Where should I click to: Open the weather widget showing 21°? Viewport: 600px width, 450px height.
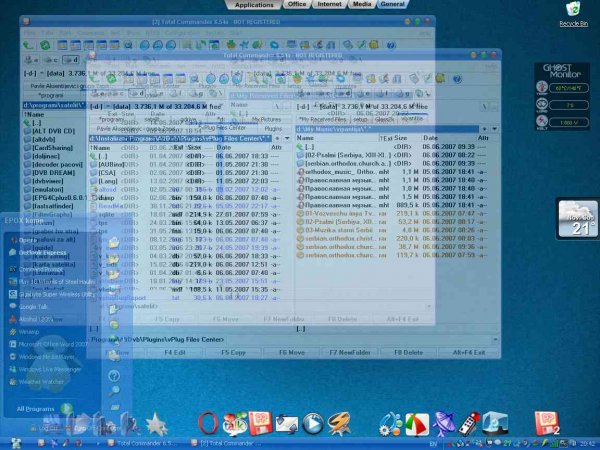point(578,219)
